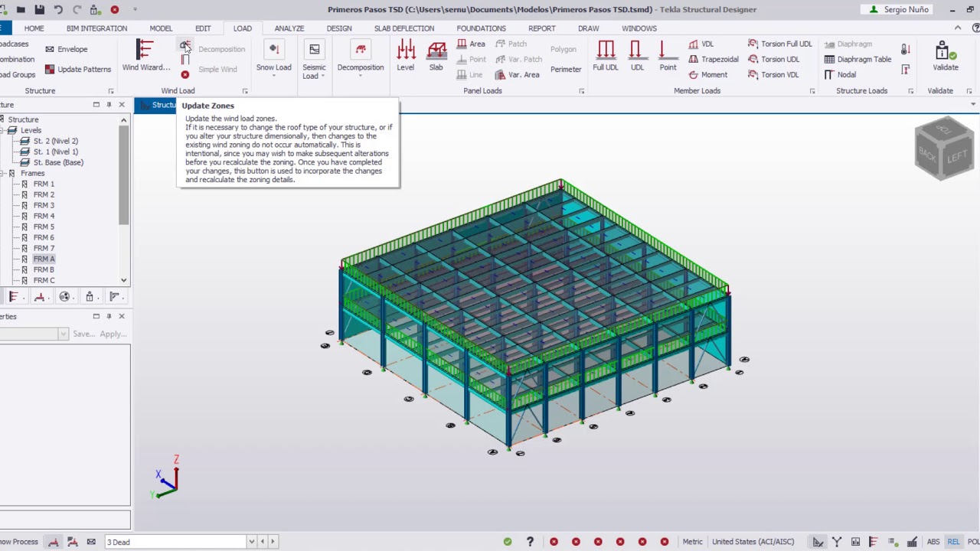980x551 pixels.
Task: Click the Envelope button
Action: click(x=66, y=49)
